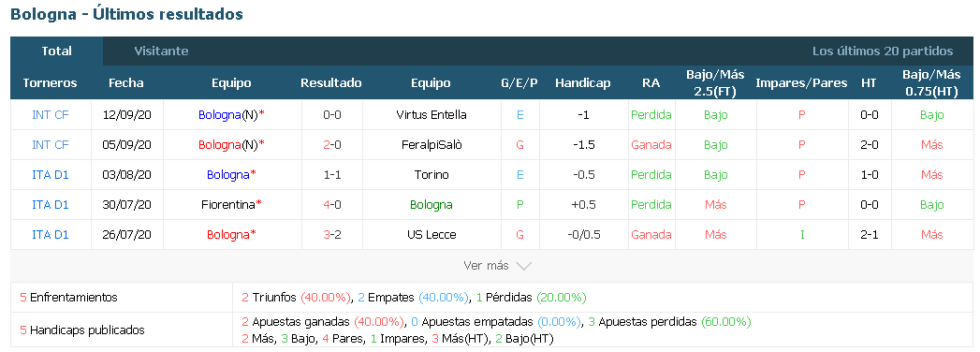Click the Impares/Pares column header
The height and width of the screenshot is (352, 980).
click(x=801, y=83)
